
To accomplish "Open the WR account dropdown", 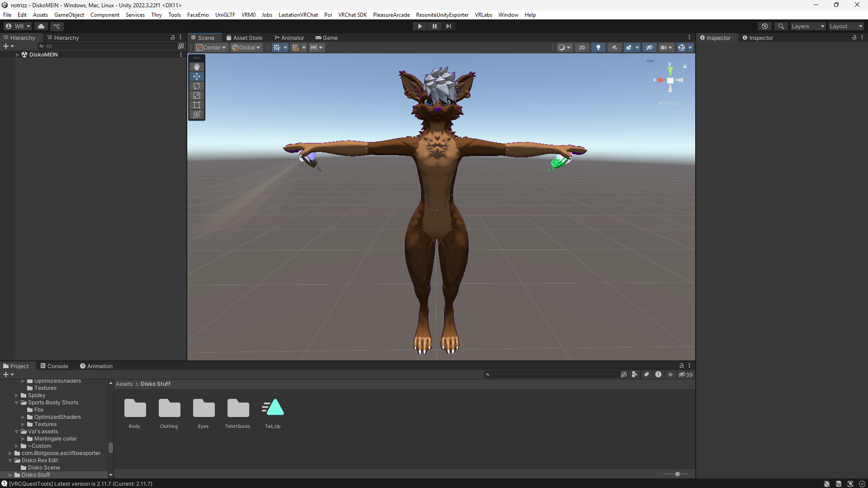I will [18, 26].
